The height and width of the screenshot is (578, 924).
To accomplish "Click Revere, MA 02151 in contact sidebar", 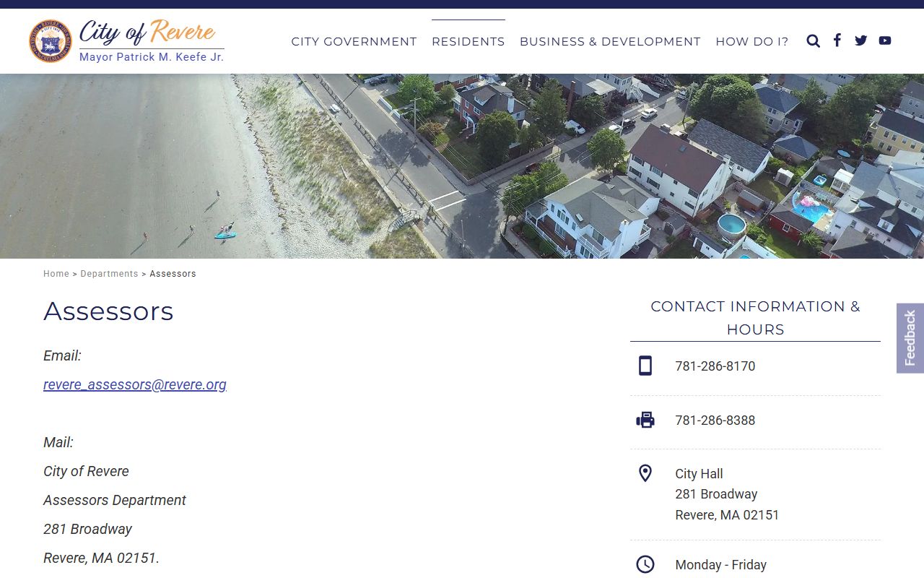I will [x=727, y=515].
